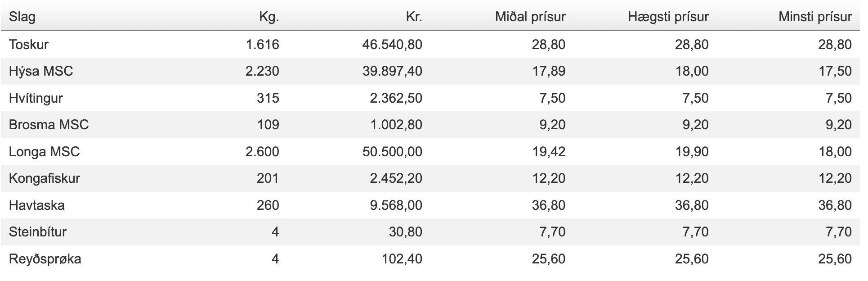Click the Steinbítur species name
Image resolution: width=868 pixels, height=281 pixels.
pos(38,232)
